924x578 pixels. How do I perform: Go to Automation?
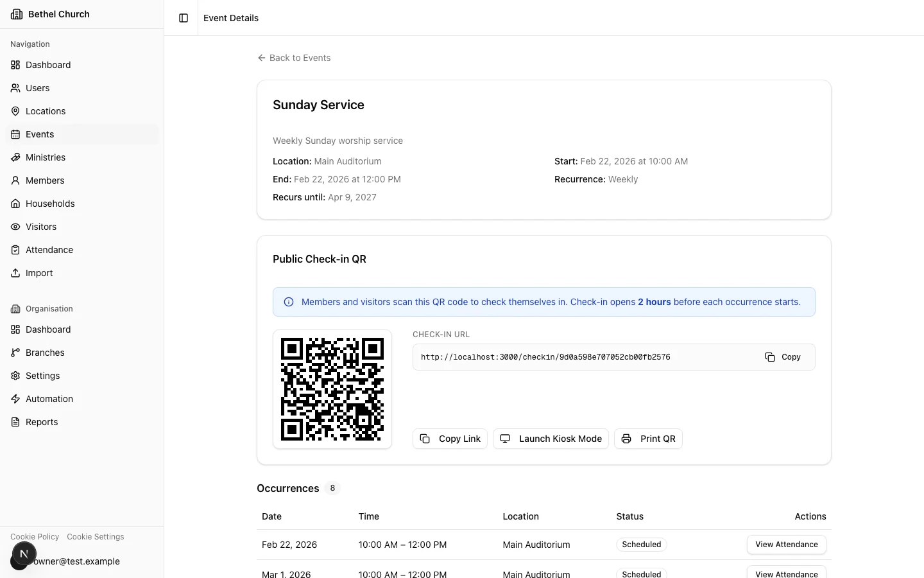pos(82,399)
